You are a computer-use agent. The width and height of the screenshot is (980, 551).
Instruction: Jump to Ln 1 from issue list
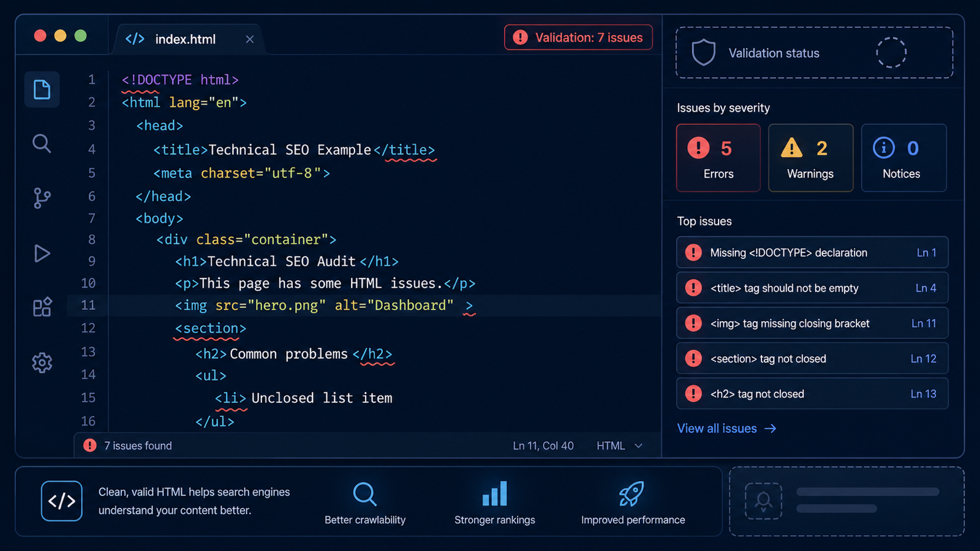click(x=926, y=252)
